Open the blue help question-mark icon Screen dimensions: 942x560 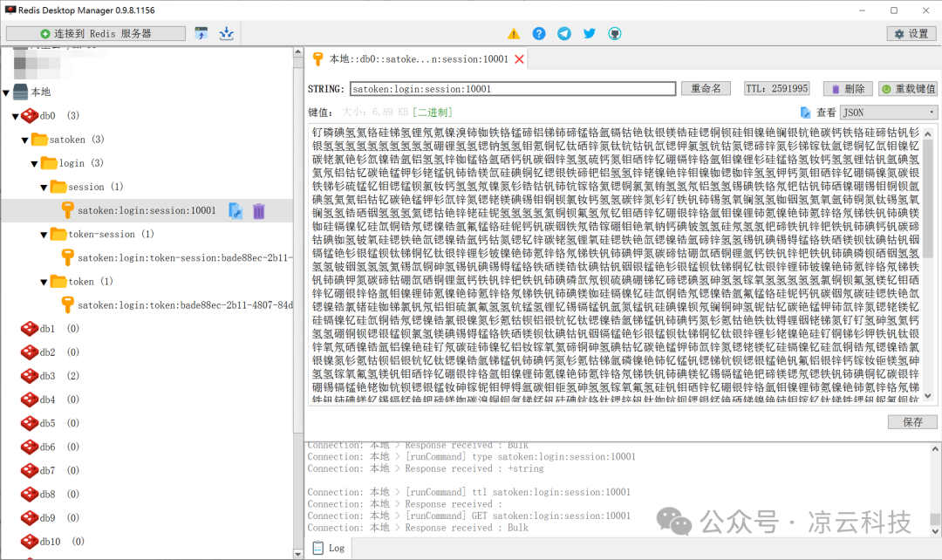point(539,33)
